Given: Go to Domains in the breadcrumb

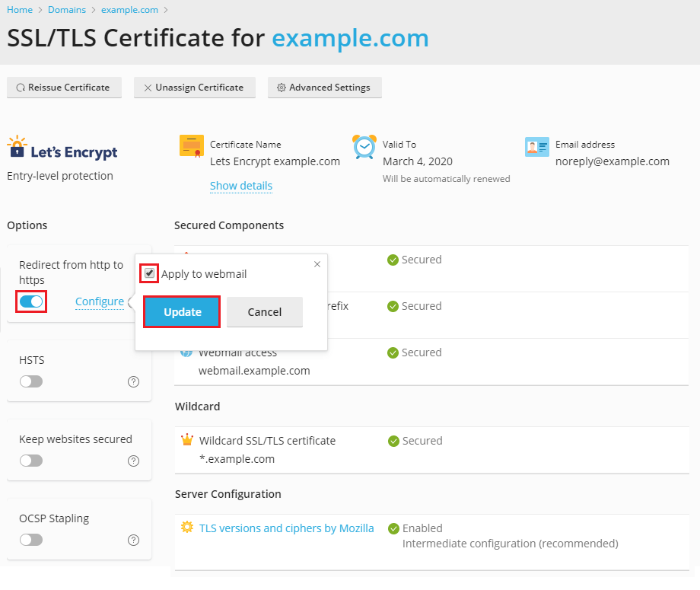Looking at the screenshot, I should pyautogui.click(x=67, y=10).
